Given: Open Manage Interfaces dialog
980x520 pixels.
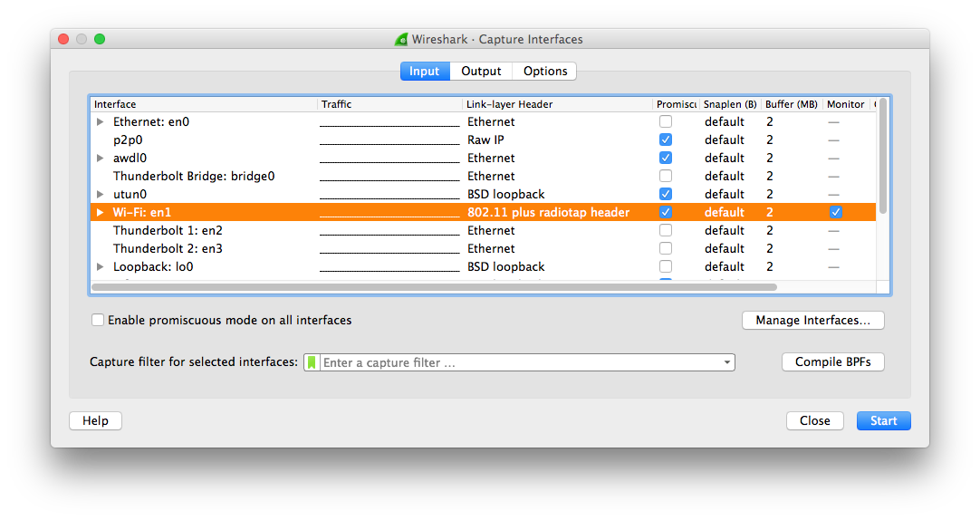Looking at the screenshot, I should coord(813,320).
